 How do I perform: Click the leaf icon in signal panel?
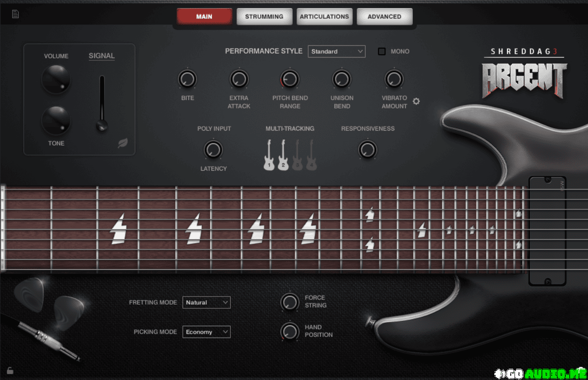[122, 143]
